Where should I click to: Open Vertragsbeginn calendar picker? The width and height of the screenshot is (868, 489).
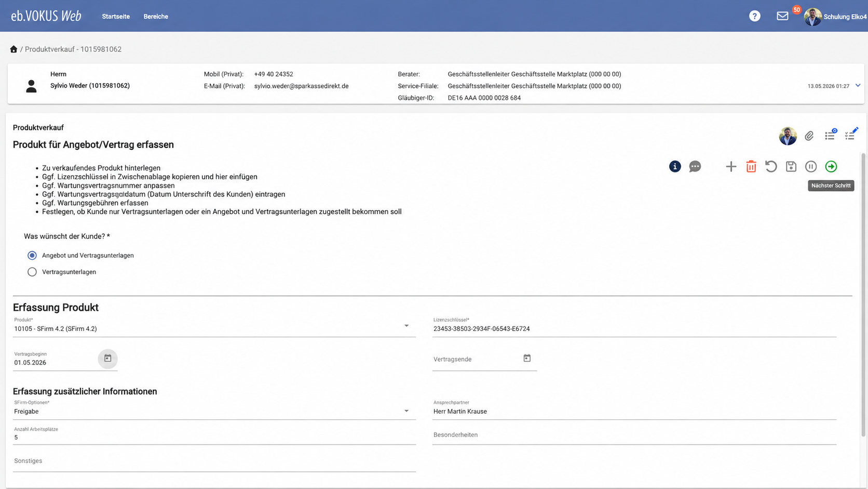[x=107, y=359]
